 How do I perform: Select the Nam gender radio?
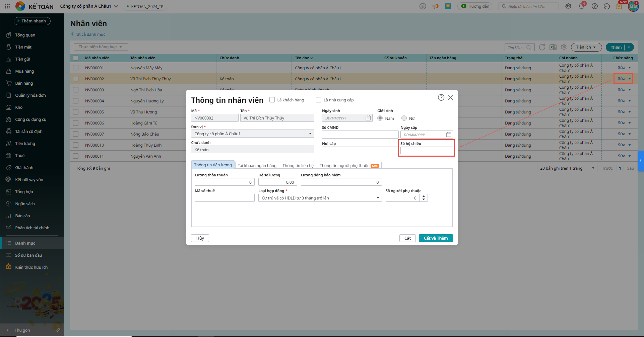tap(380, 118)
